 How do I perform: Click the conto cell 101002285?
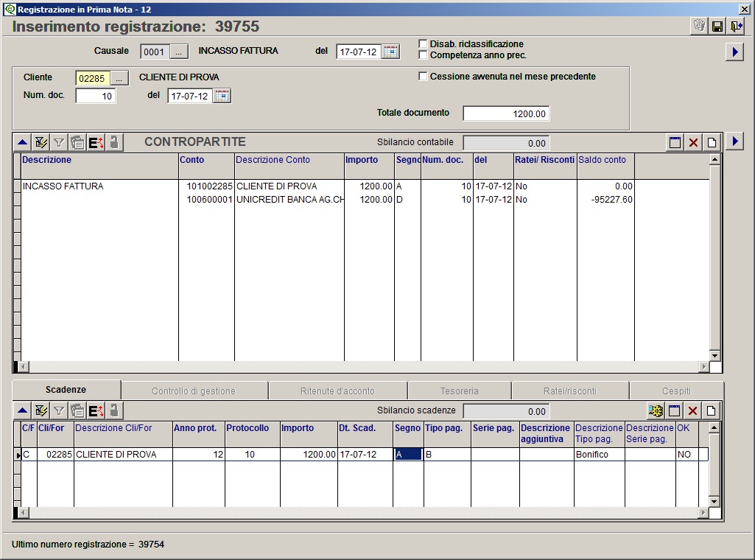tap(206, 186)
